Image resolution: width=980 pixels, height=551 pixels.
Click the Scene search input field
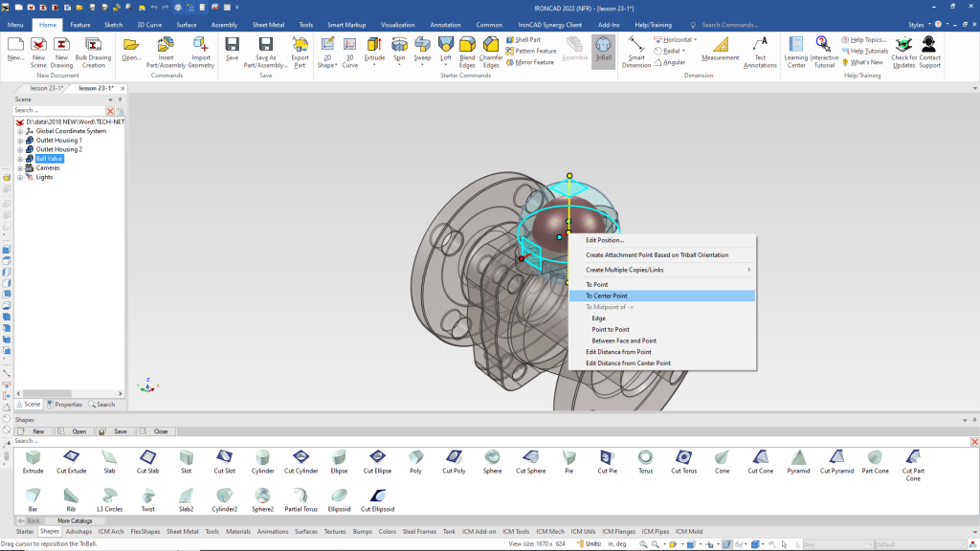57,111
